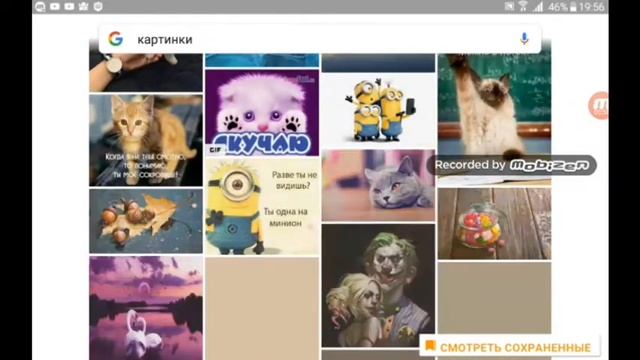Tap the beige placeholder tile under minion
This screenshot has width=640, height=360.
tap(262, 309)
